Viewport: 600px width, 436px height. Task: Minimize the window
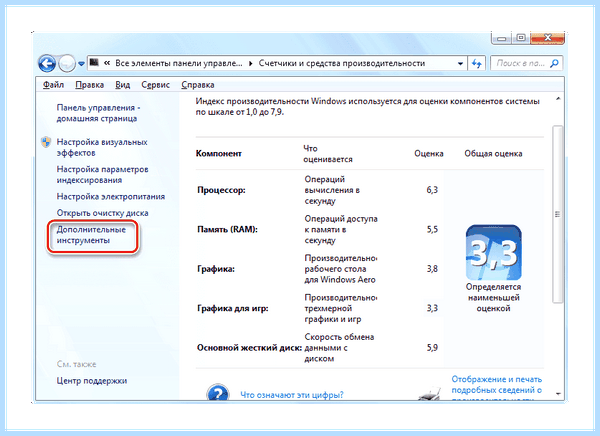point(502,38)
